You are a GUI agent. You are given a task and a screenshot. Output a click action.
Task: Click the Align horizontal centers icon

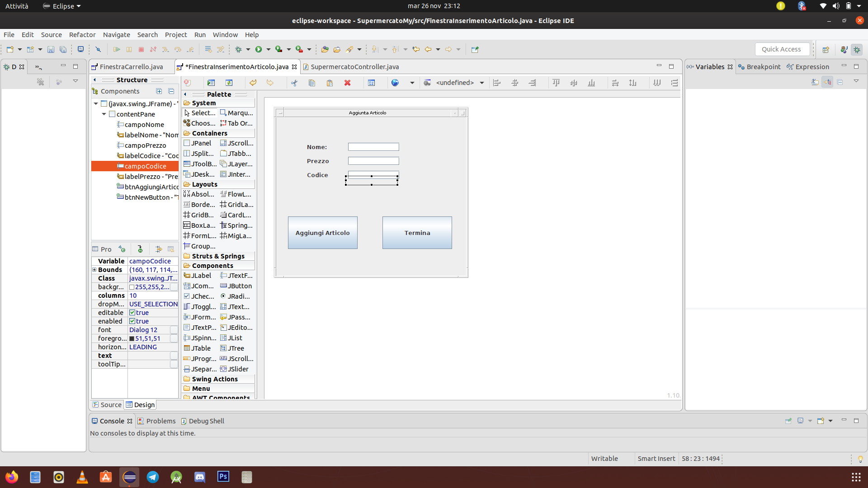[515, 83]
